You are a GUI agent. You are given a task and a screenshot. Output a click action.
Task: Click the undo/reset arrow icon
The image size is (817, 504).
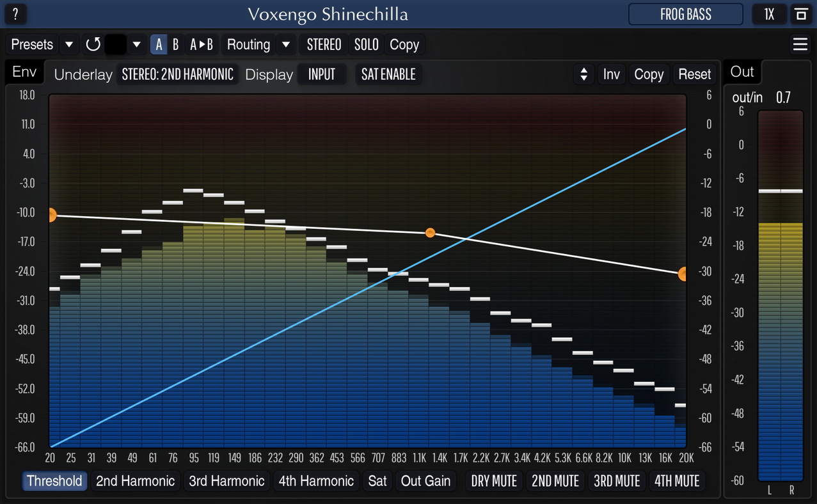pos(93,45)
